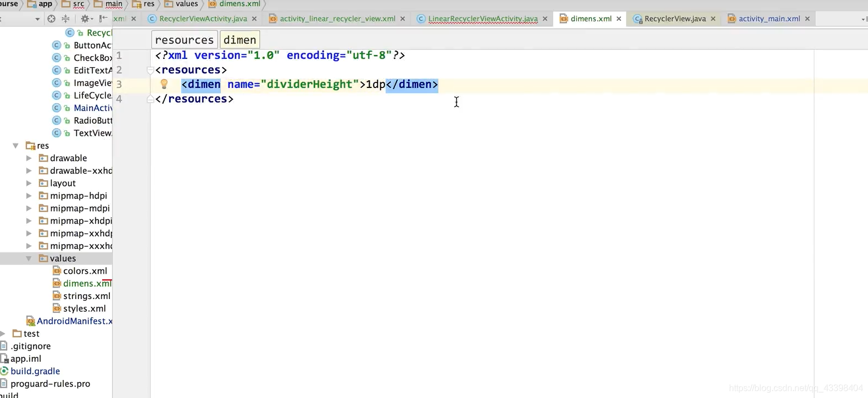The height and width of the screenshot is (398, 868).
Task: Select EditText activity class in tree
Action: [x=92, y=70]
